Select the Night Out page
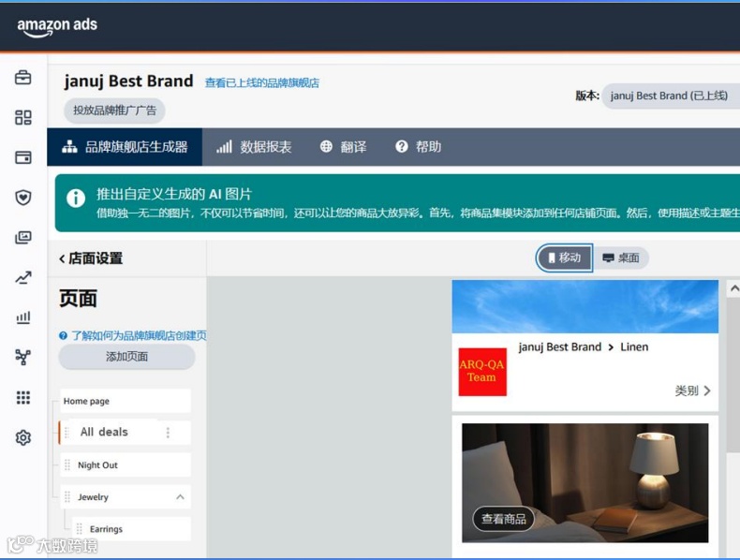The width and height of the screenshot is (740, 560). tap(126, 464)
